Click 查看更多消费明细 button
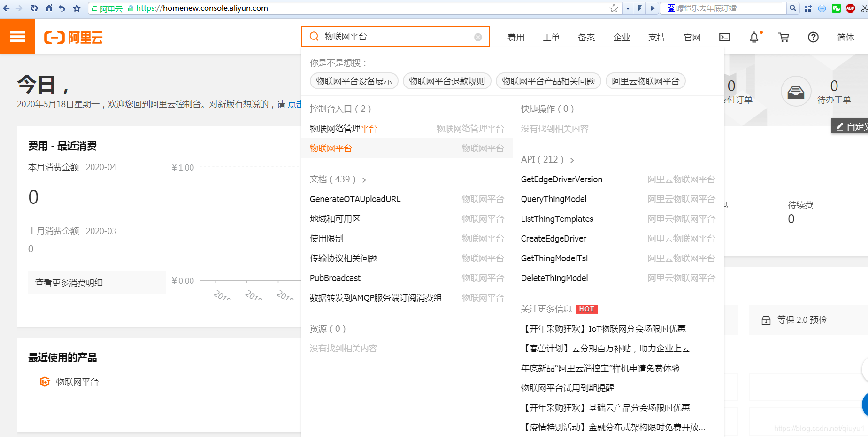 (x=97, y=282)
